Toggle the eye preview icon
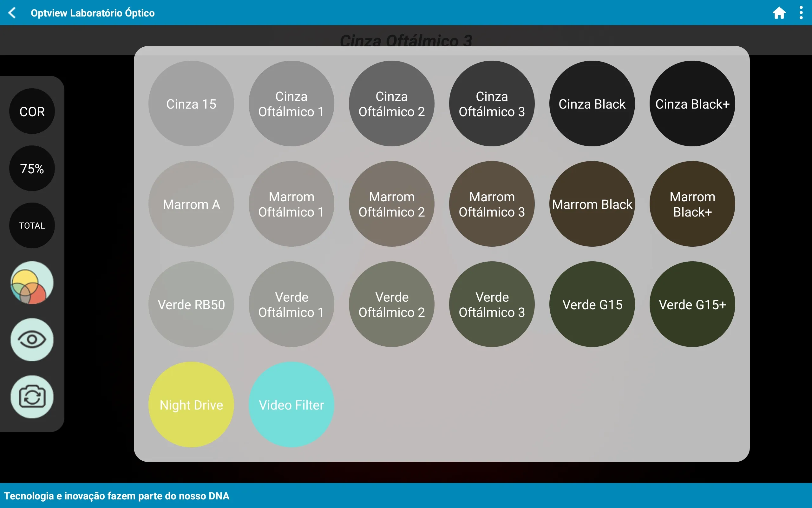 [32, 340]
